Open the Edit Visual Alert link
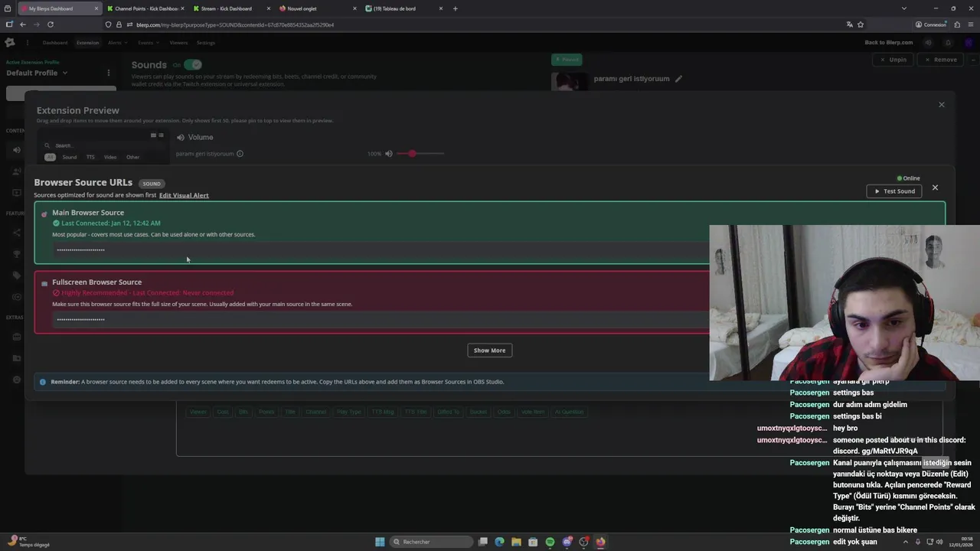 (184, 195)
